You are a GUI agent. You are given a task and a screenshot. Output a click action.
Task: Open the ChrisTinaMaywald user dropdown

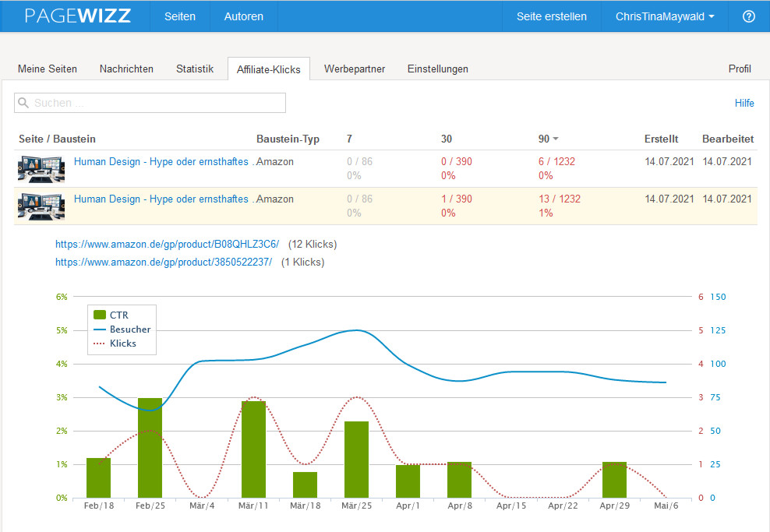click(x=664, y=16)
